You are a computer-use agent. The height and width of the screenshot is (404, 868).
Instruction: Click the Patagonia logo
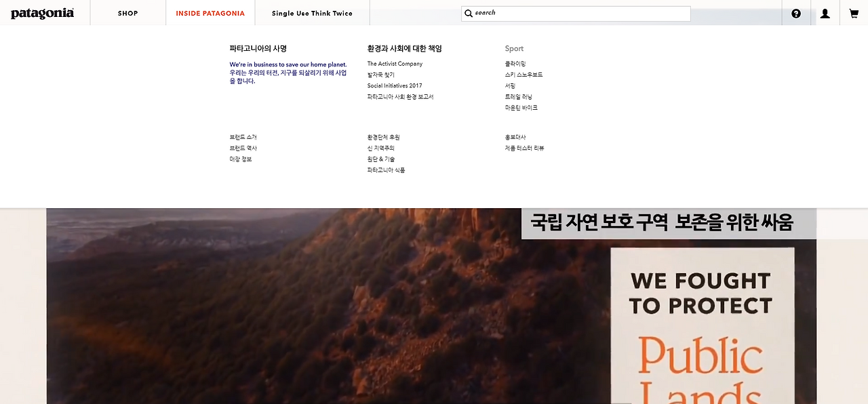click(x=42, y=14)
